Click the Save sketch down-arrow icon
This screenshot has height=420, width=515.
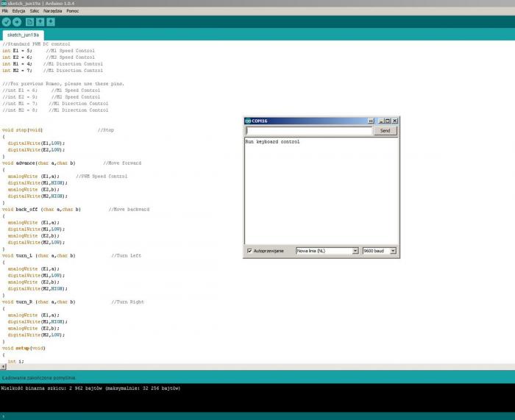point(51,22)
